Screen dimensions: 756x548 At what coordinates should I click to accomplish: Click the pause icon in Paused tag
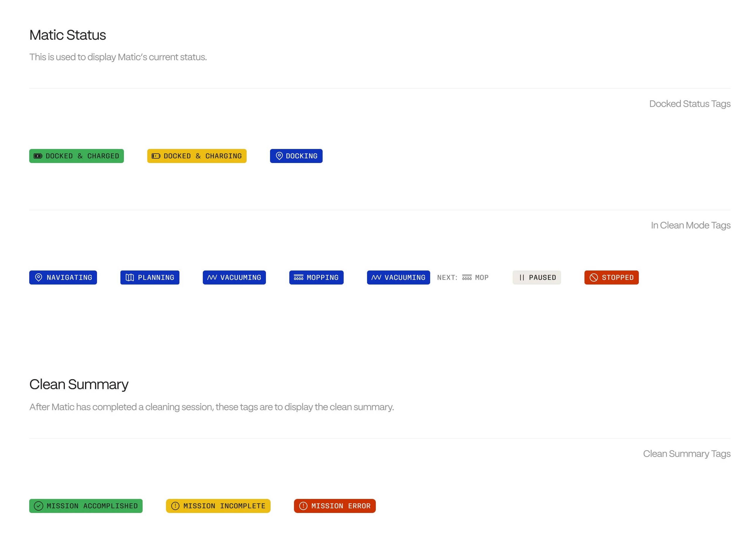click(522, 278)
